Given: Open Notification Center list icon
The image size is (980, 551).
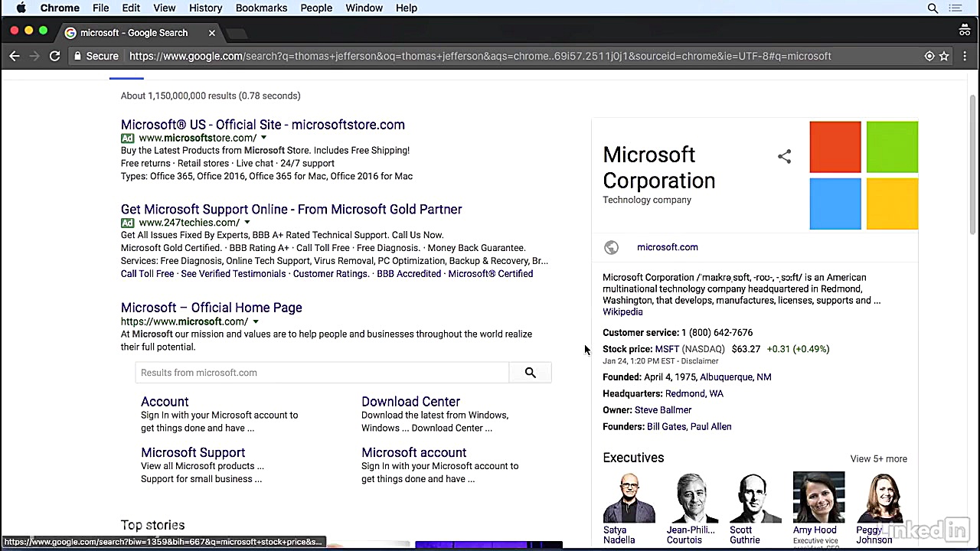Looking at the screenshot, I should point(955,8).
